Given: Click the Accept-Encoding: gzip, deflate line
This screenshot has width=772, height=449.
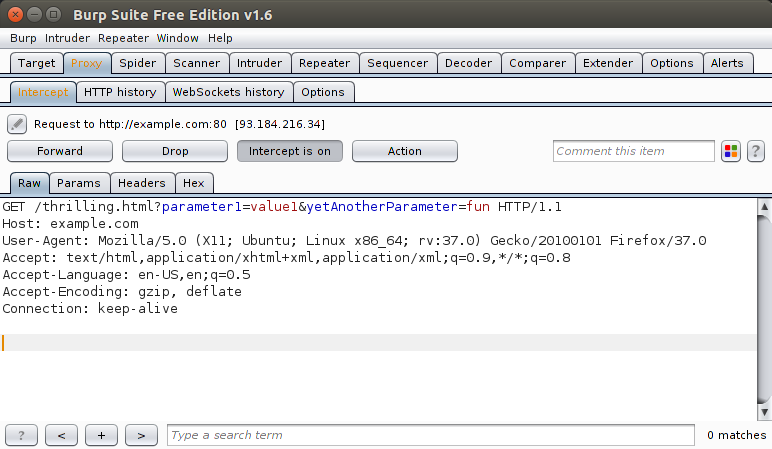Looking at the screenshot, I should pyautogui.click(x=122, y=291).
